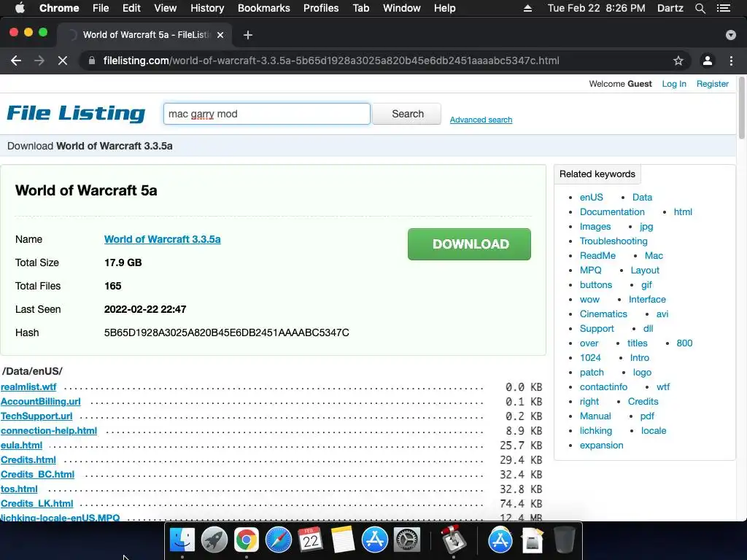Select the enUS related keyword

click(591, 197)
